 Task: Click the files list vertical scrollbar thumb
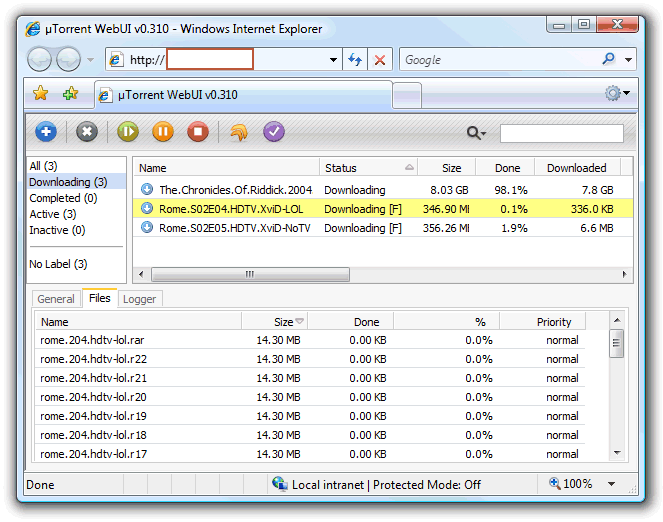pyautogui.click(x=617, y=343)
